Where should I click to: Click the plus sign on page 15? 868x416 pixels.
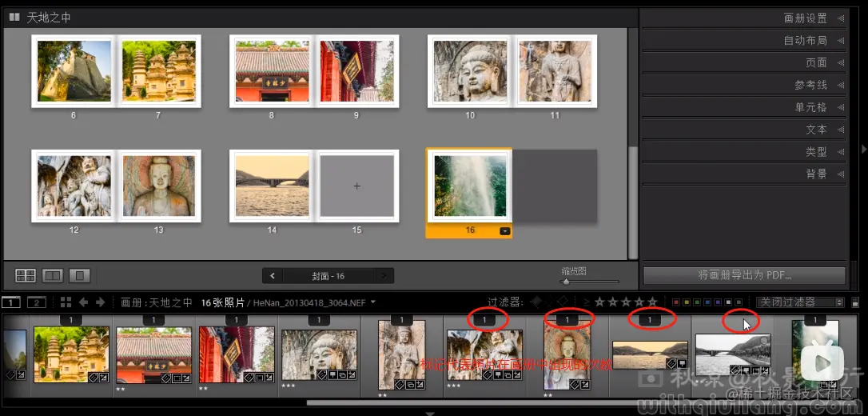[x=356, y=186]
